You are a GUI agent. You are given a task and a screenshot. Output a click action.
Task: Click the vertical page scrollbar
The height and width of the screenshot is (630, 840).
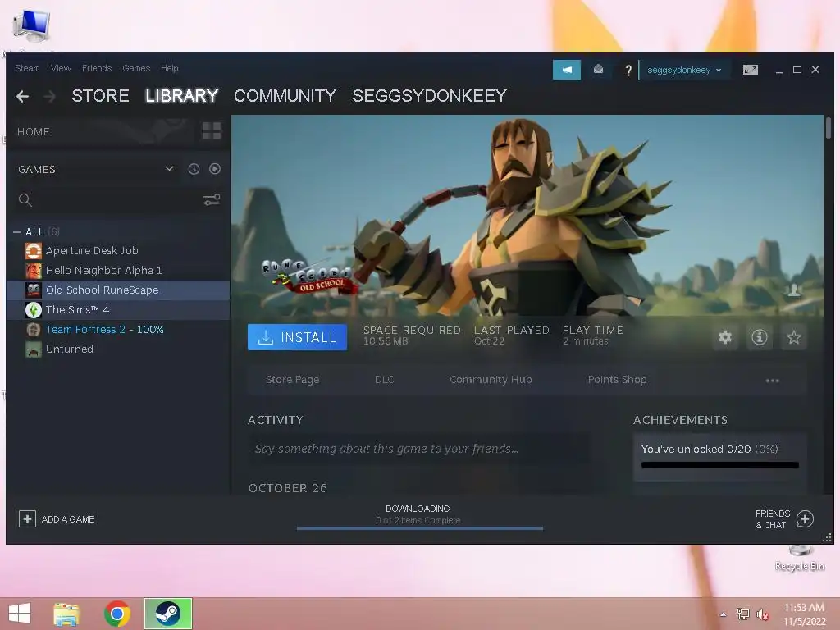tap(829, 128)
